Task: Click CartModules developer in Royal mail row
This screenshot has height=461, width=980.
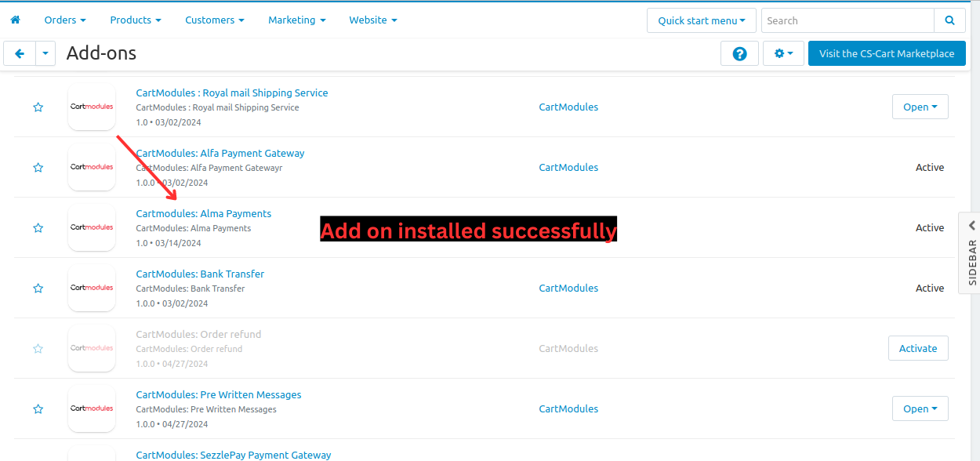Action: pos(568,107)
